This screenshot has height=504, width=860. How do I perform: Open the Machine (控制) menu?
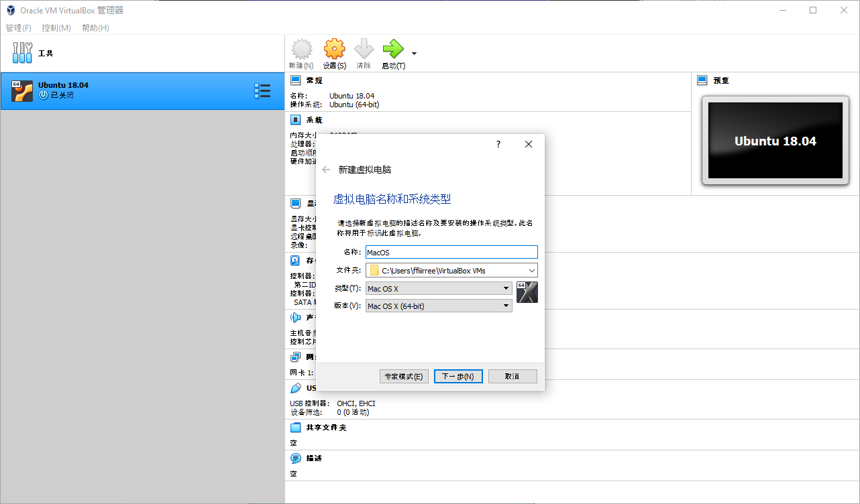coord(56,28)
